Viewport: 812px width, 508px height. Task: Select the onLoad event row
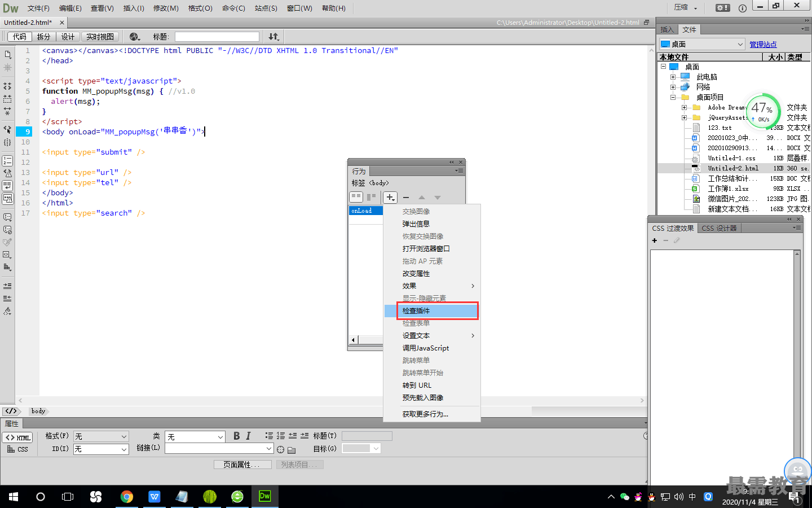click(x=366, y=211)
